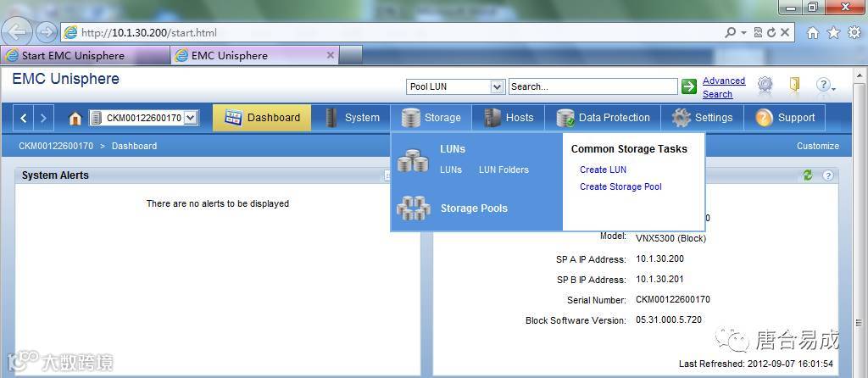
Task: Click the stop loading X in address bar
Action: tap(784, 32)
